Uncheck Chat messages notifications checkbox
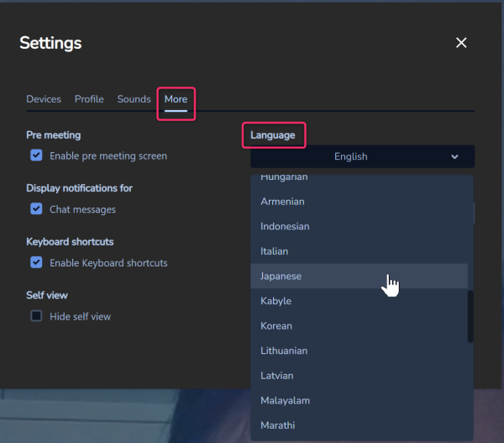 36,209
